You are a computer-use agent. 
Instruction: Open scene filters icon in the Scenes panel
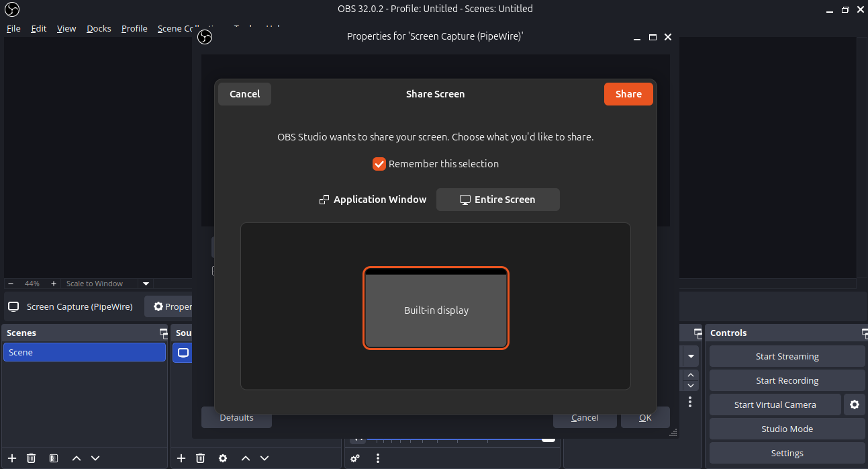pyautogui.click(x=54, y=458)
